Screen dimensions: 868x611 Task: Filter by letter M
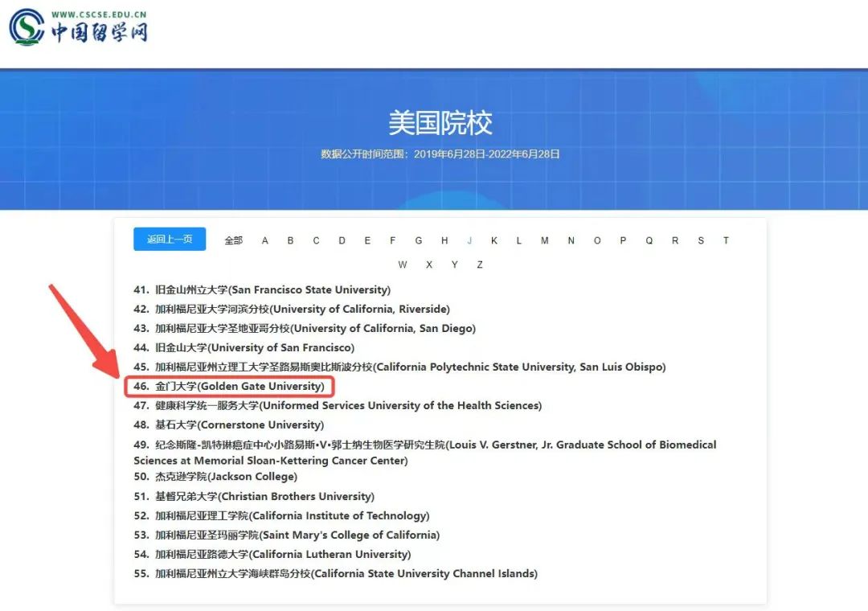point(545,240)
